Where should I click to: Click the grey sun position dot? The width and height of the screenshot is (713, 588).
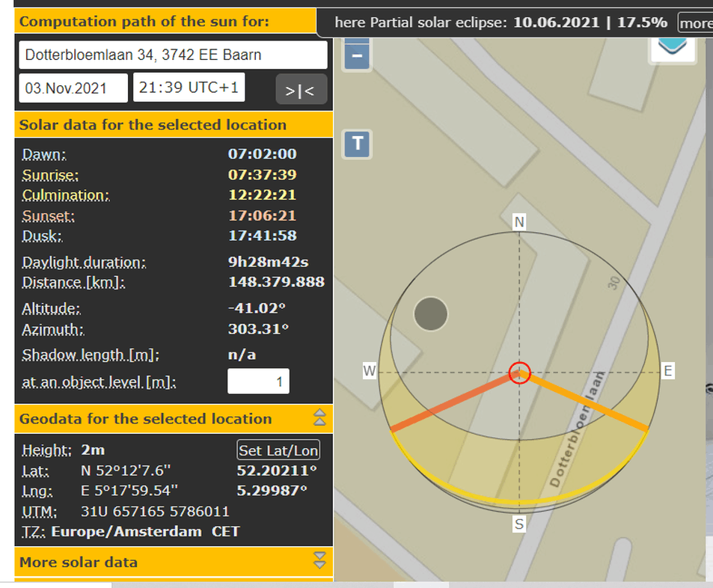click(x=431, y=313)
